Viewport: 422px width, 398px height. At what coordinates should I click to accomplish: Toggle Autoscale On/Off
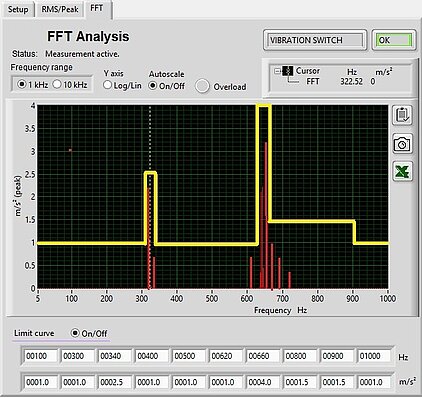(152, 86)
